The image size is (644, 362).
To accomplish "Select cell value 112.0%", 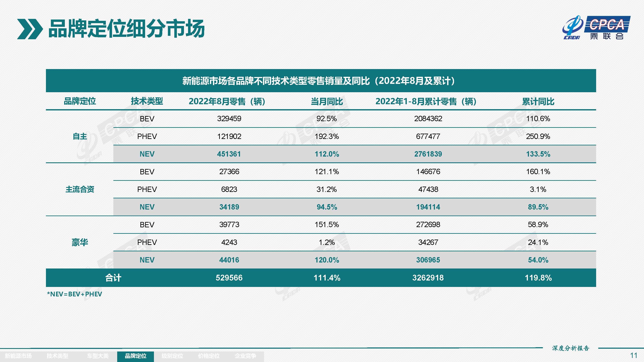I will pos(327,154).
